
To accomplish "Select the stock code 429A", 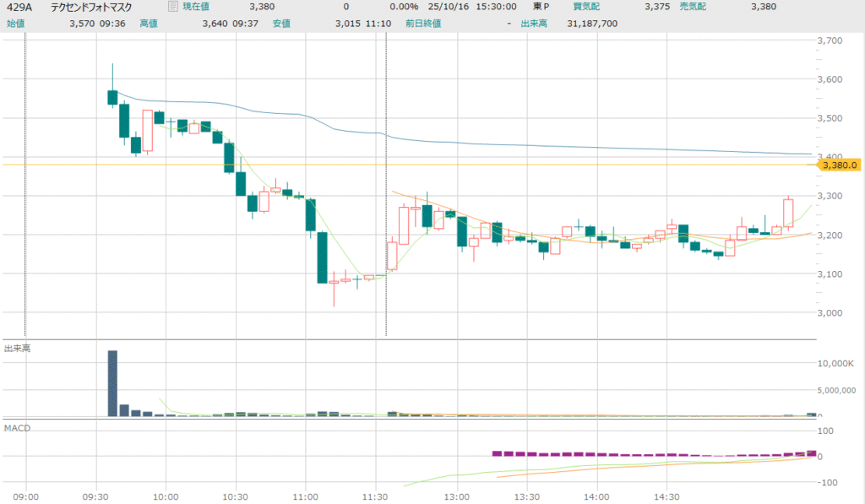I will click(x=19, y=8).
